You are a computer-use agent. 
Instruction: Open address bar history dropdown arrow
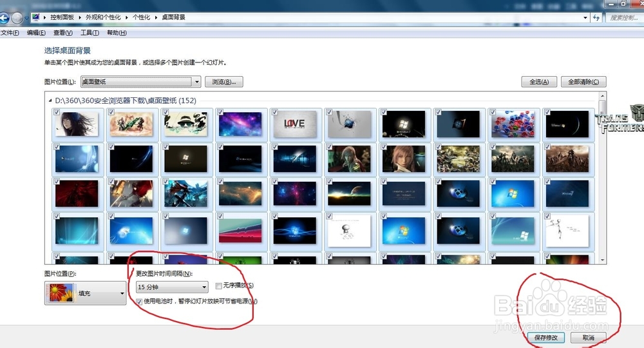point(585,17)
